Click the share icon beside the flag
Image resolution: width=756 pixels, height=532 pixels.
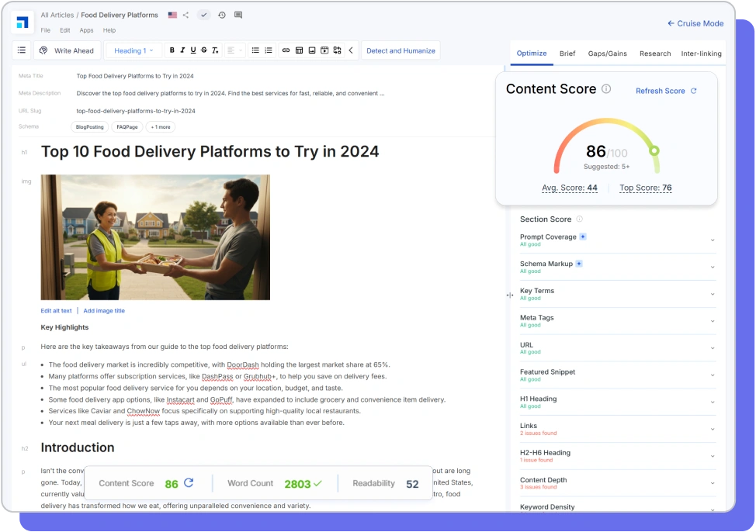tap(186, 15)
